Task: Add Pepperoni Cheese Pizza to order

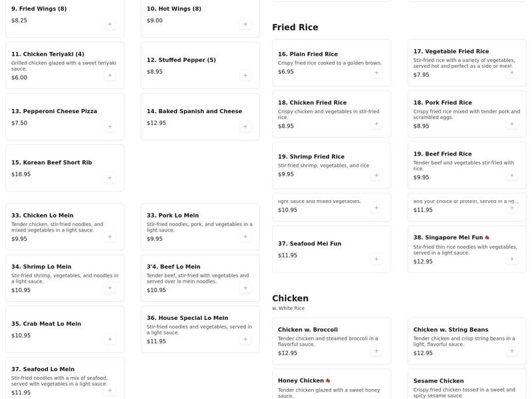Action: (108, 125)
